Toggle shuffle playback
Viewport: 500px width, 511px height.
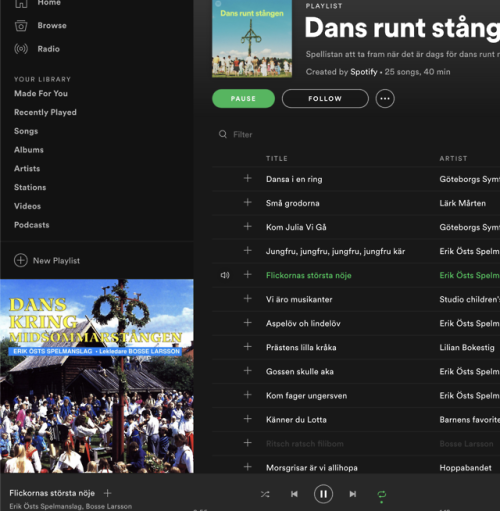[265, 494]
